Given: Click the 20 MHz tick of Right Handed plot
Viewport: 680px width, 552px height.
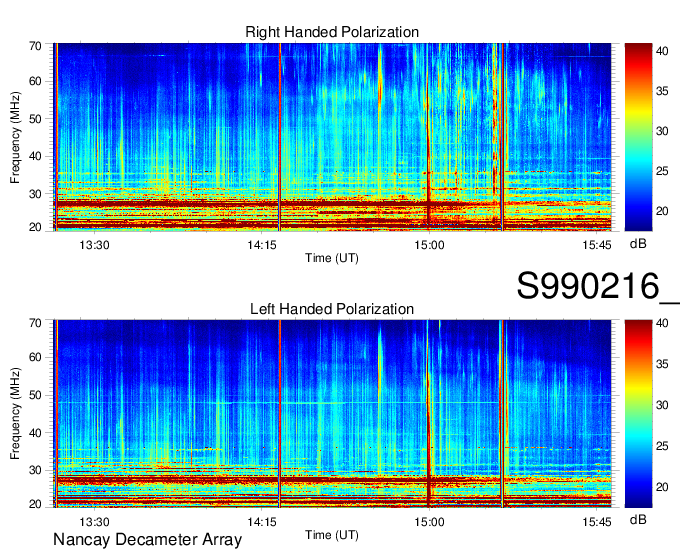Looking at the screenshot, I should coord(35,227).
